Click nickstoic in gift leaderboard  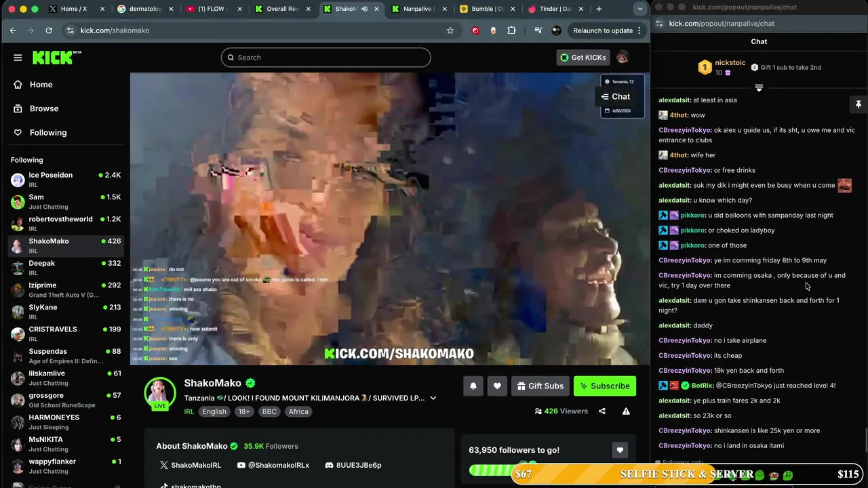coord(730,62)
